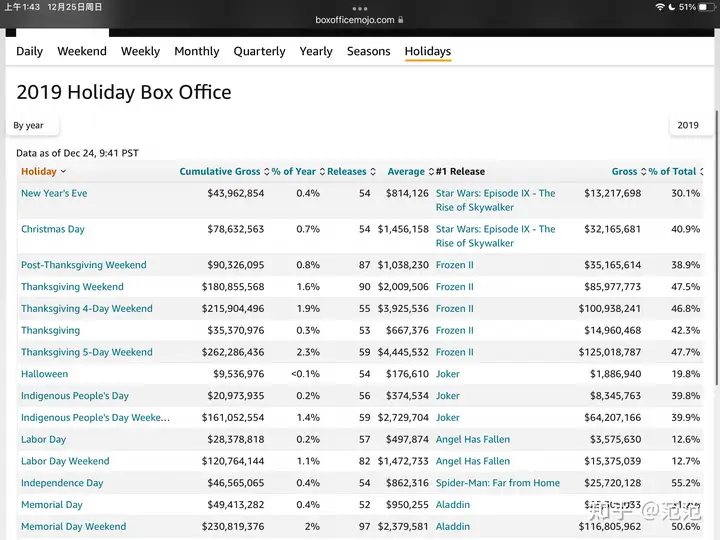720x540 pixels.
Task: Open Independence Day link
Action: [x=62, y=483]
